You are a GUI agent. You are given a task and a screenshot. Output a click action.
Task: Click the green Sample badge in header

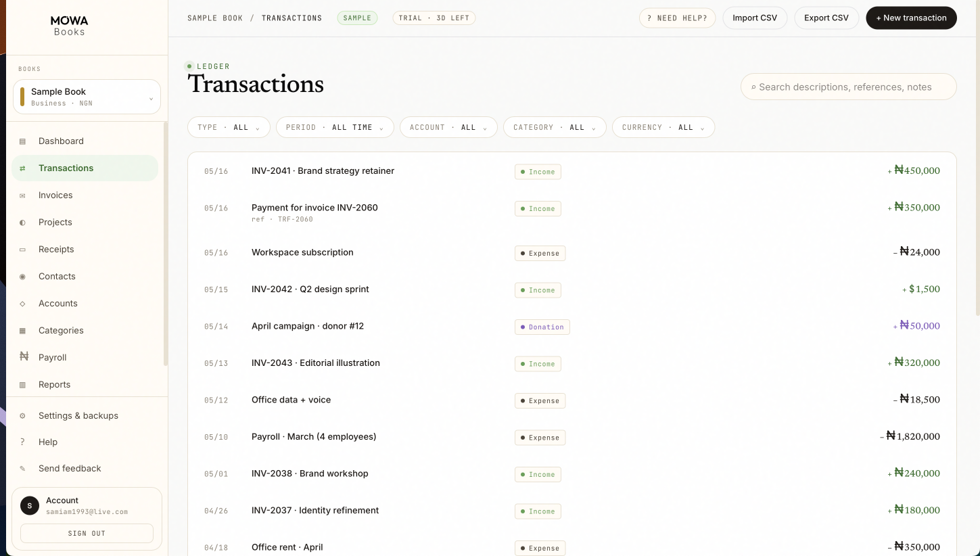pos(357,18)
